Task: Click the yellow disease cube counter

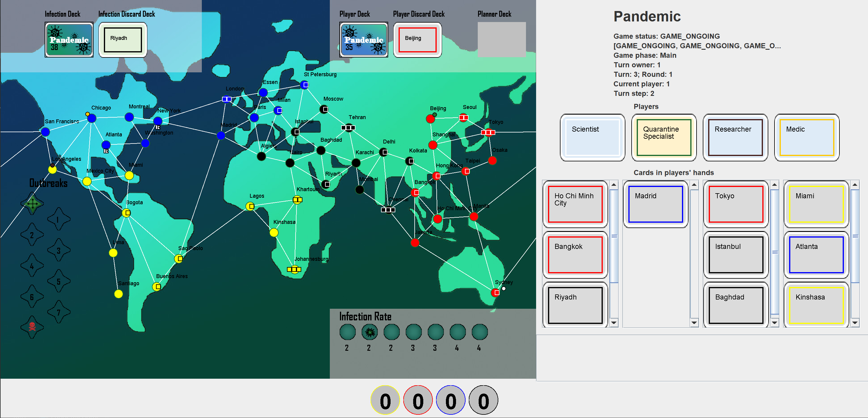Action: point(385,400)
